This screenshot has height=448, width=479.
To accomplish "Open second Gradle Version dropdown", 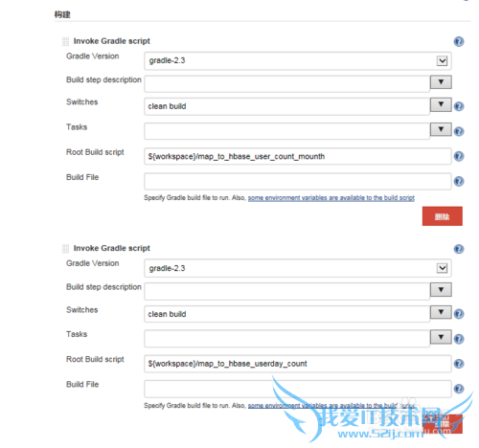I will point(442,268).
